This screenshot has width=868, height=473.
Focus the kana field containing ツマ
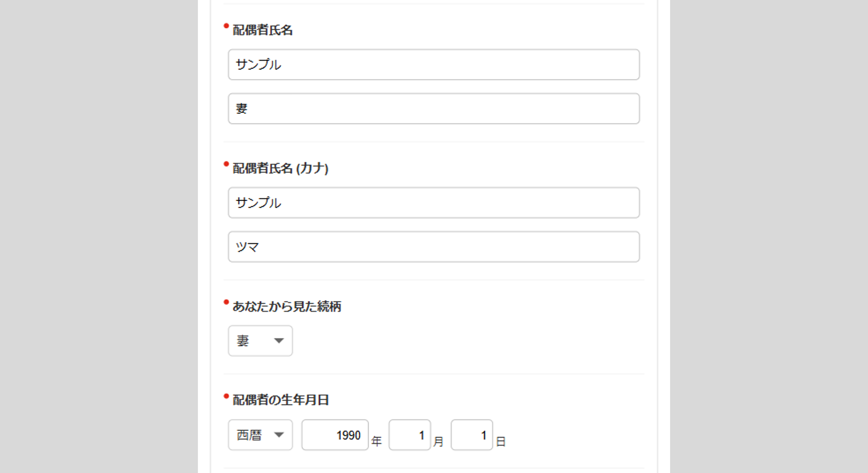[x=434, y=247]
